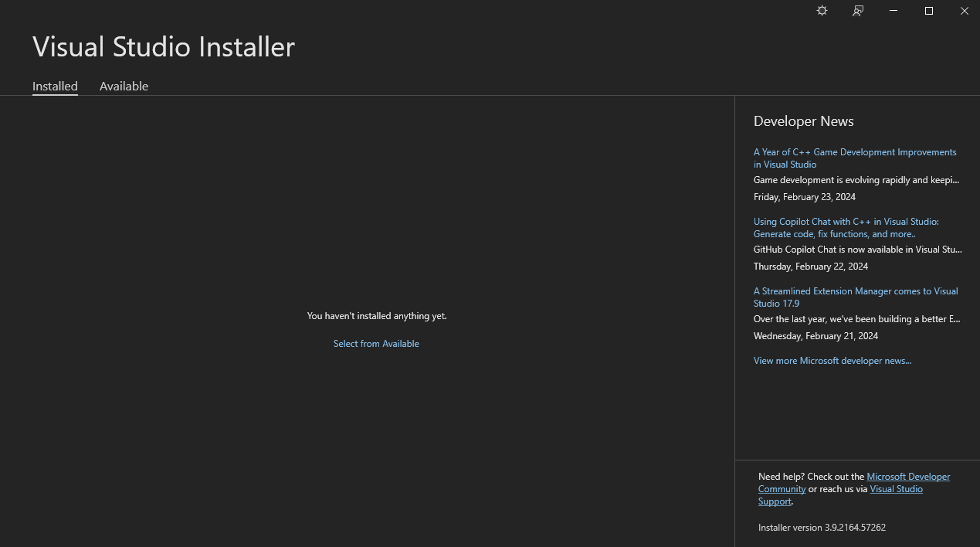Switch to the Installed tab

coord(55,87)
